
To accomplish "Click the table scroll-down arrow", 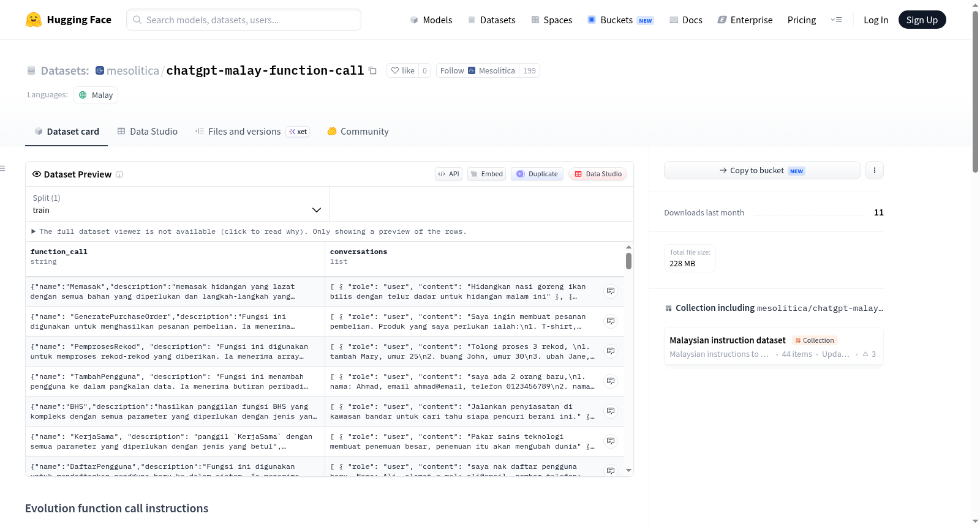I will pos(628,470).
